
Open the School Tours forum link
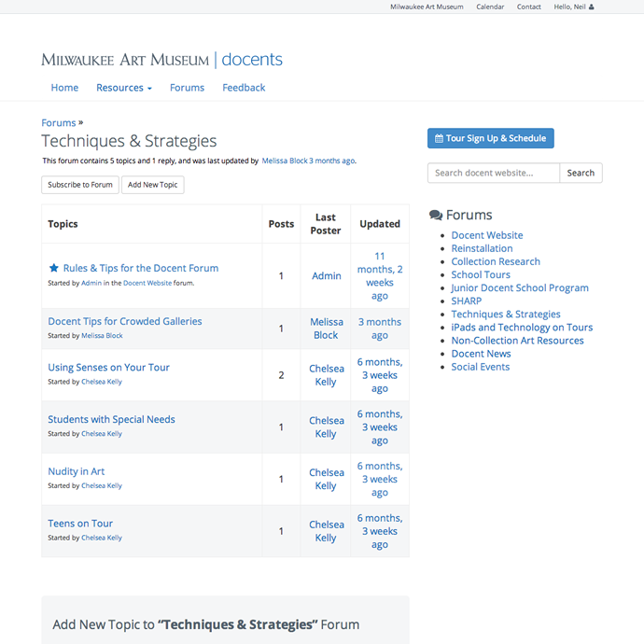pyautogui.click(x=481, y=274)
